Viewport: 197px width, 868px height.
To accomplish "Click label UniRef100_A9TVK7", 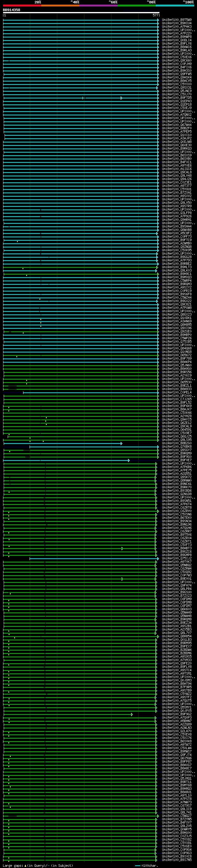I will (x=177, y=562).
